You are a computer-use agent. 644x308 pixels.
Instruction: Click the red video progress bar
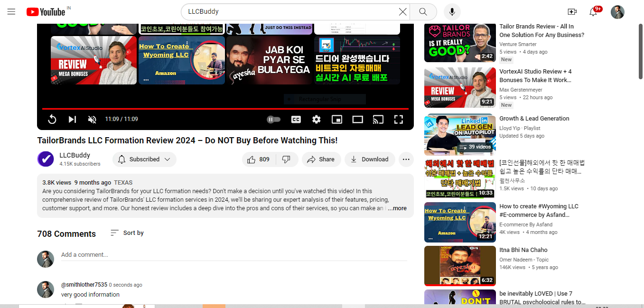[225, 109]
